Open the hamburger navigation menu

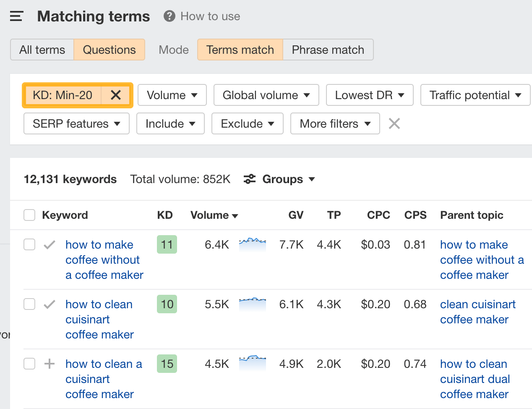tap(16, 16)
